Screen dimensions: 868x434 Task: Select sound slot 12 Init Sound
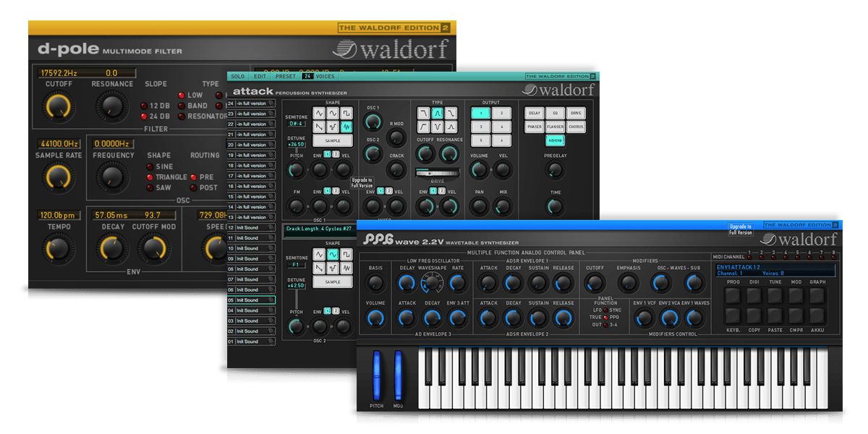tap(252, 228)
